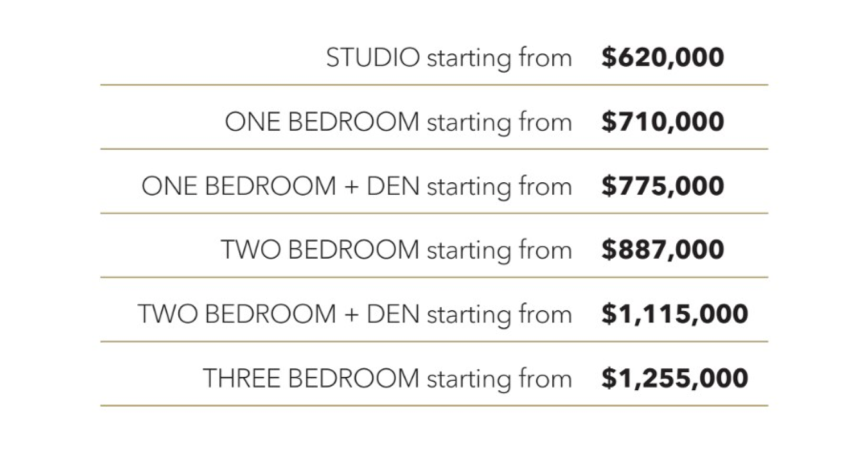Viewport: 868px width, 460px height.
Task: Click the dollar sign of $1,255,000
Action: point(609,378)
